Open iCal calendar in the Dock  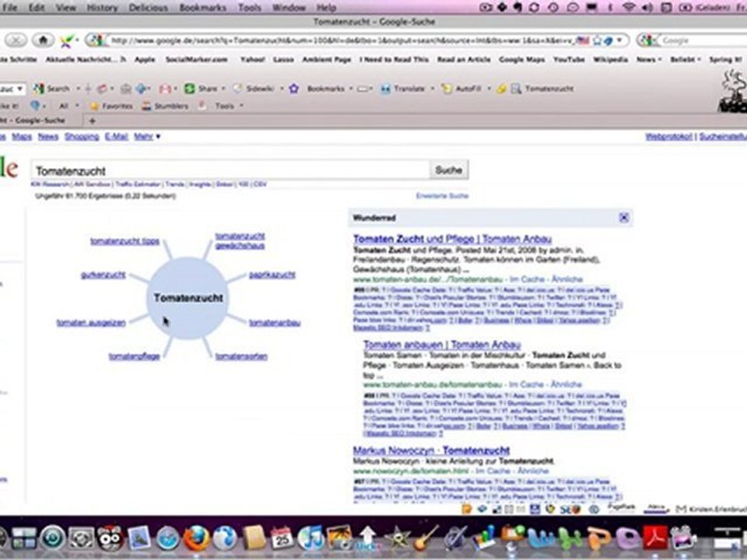pos(282,538)
